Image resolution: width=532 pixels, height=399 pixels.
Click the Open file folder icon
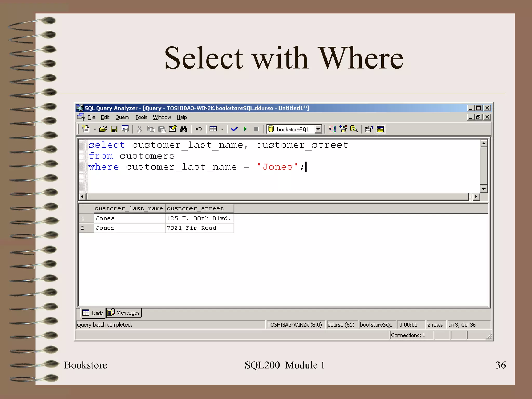coord(103,129)
